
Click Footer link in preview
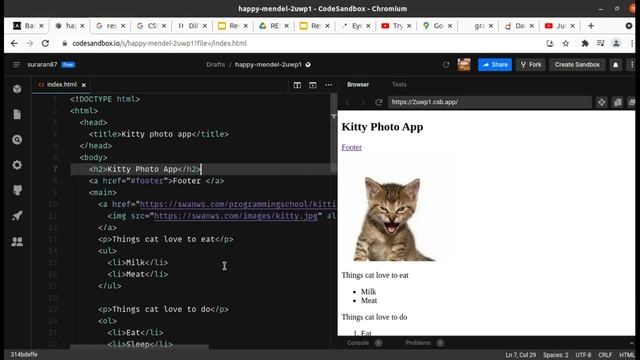tap(351, 147)
